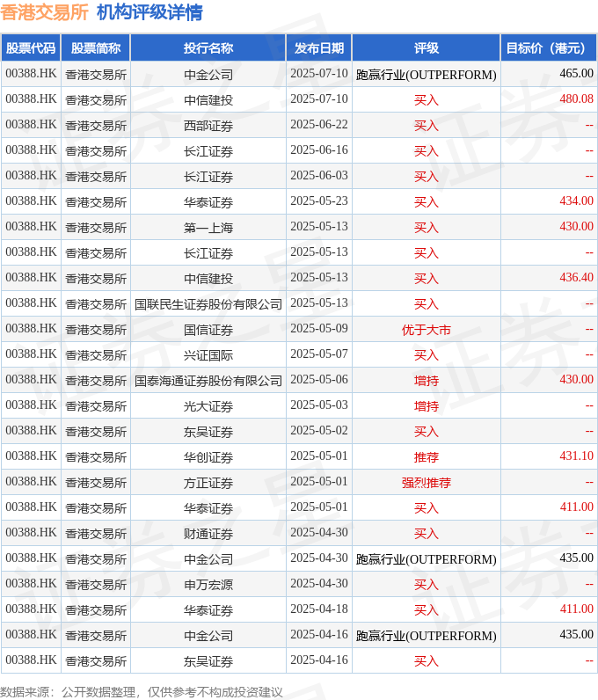Click the date 2025-05-23
Image resolution: width=598 pixels, height=700 pixels.
[319, 201]
